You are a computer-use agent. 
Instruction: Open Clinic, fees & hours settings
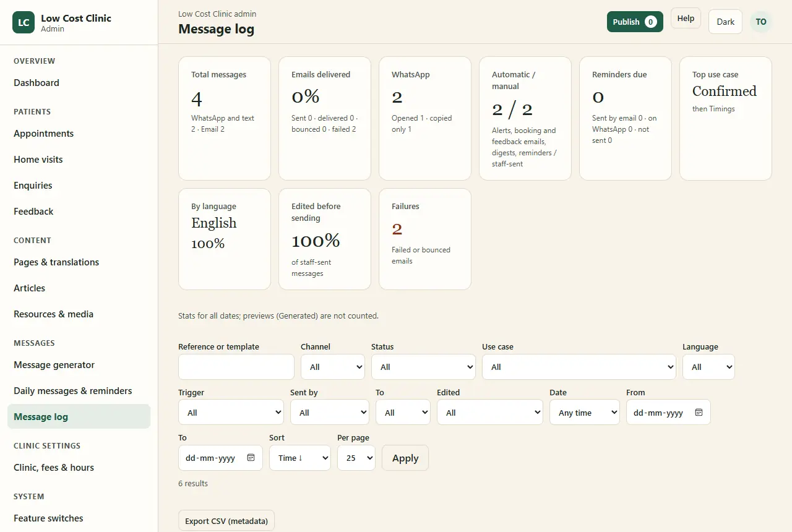tap(79, 468)
